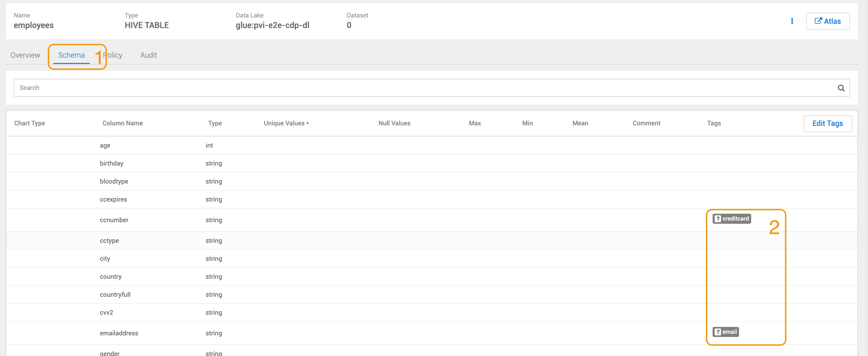Select the birthday column row
Image resolution: width=868 pixels, height=356 pixels.
[432, 163]
